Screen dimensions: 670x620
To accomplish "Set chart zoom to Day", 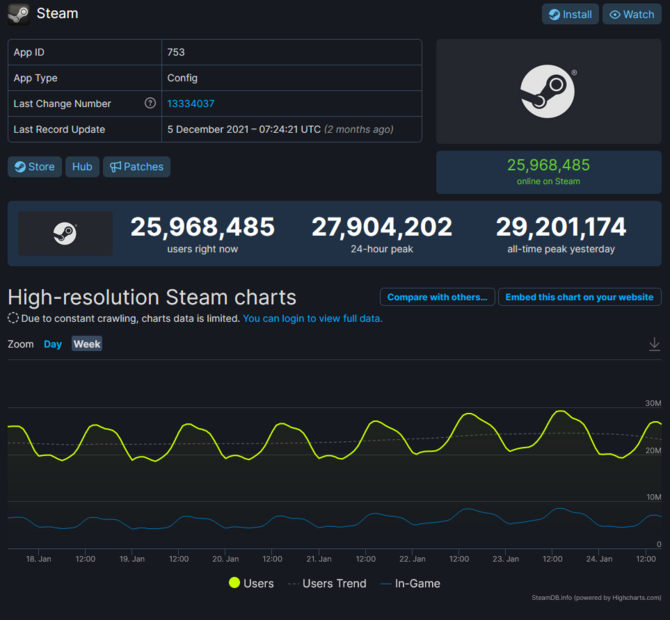I will [53, 344].
